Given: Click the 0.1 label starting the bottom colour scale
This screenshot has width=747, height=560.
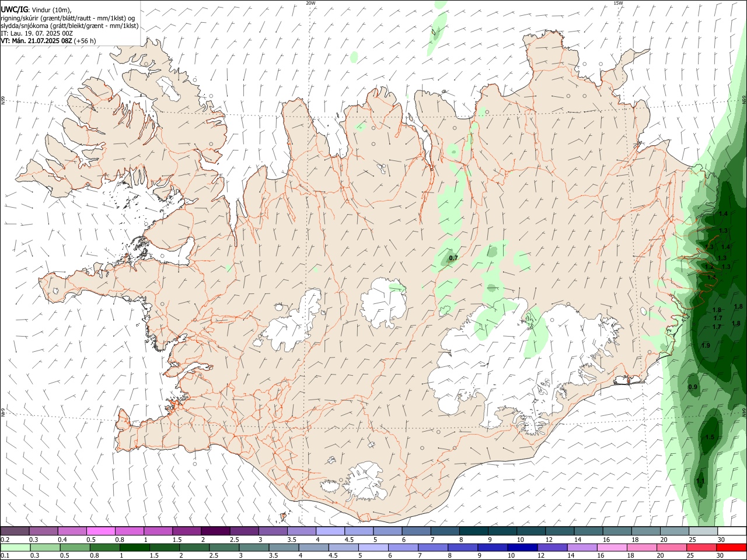Looking at the screenshot, I should click(x=5, y=555).
